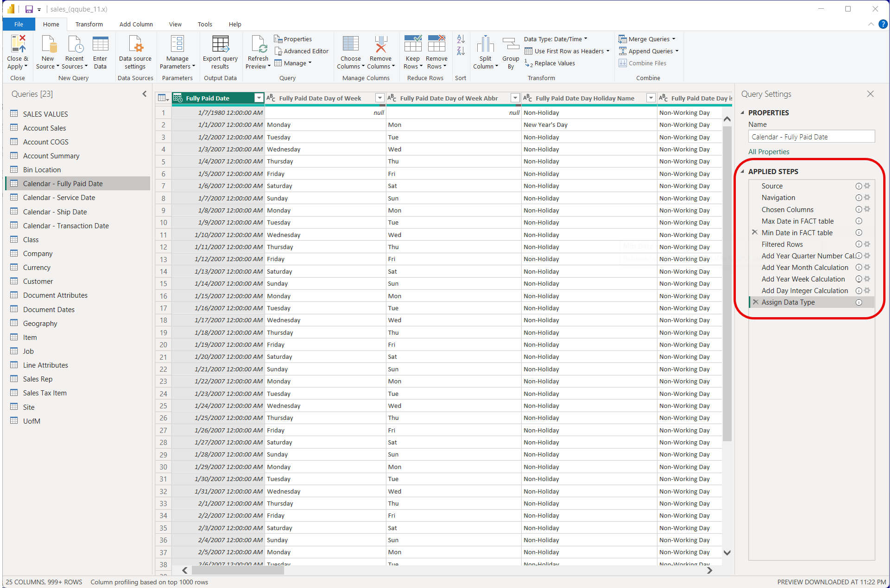The image size is (892, 588).
Task: Open Day Holiday Name column filter dropdown
Action: pos(651,98)
